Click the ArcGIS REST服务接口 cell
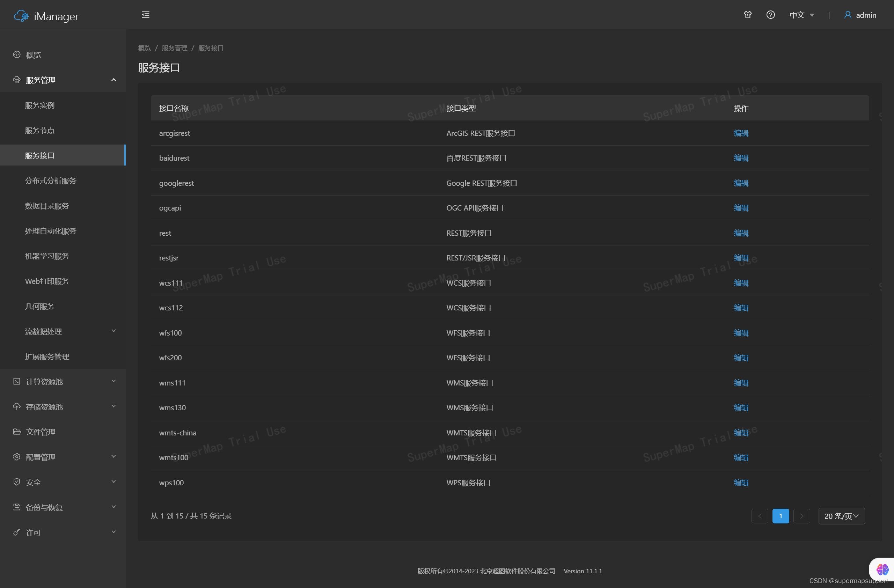 (481, 133)
